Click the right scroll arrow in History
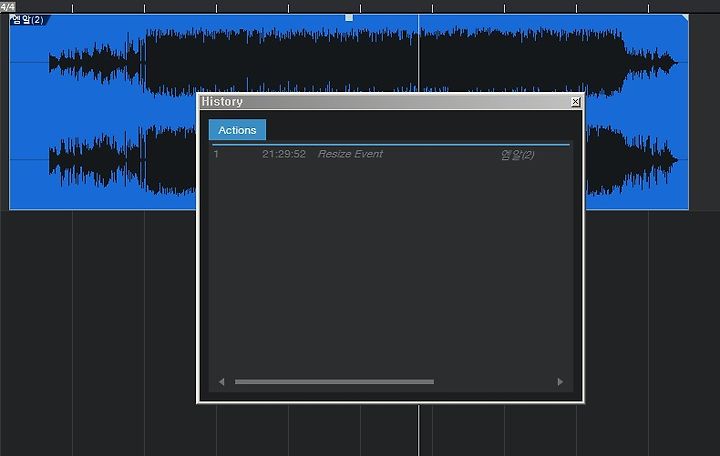The width and height of the screenshot is (720, 456). click(560, 382)
